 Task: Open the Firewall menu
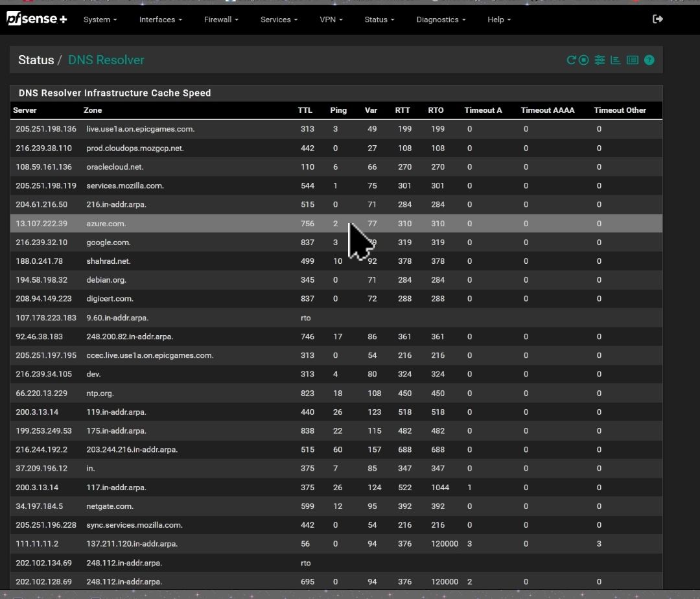(221, 19)
